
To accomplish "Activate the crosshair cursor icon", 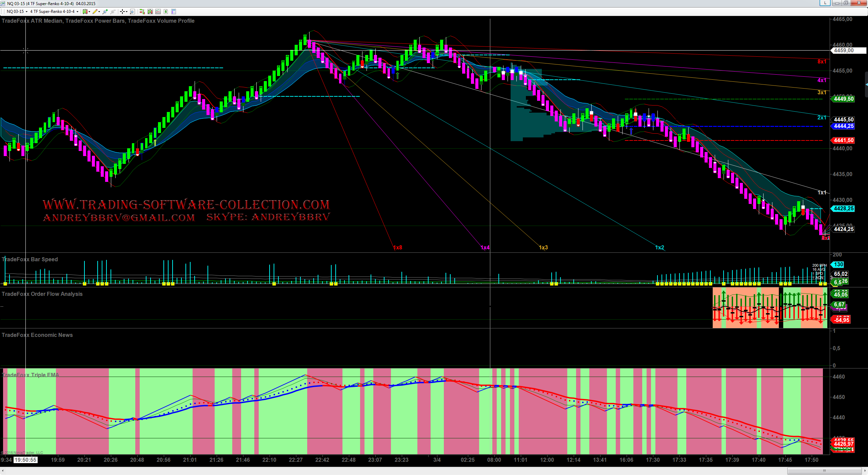I will pos(122,12).
